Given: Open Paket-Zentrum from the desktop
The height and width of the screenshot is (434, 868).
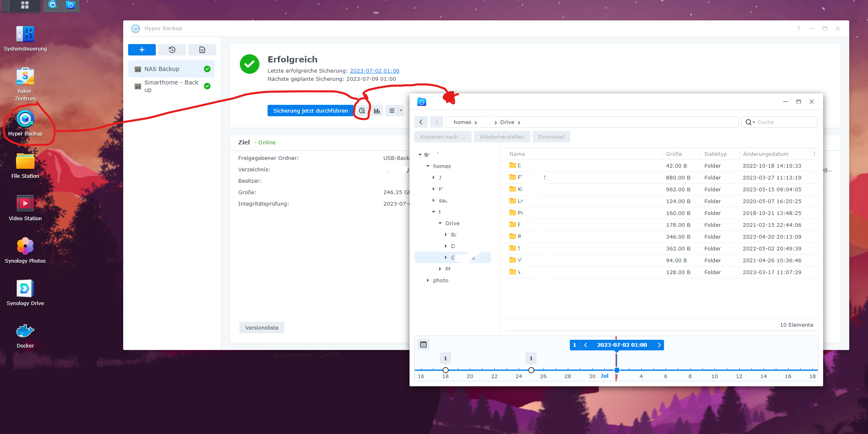Looking at the screenshot, I should tap(25, 84).
